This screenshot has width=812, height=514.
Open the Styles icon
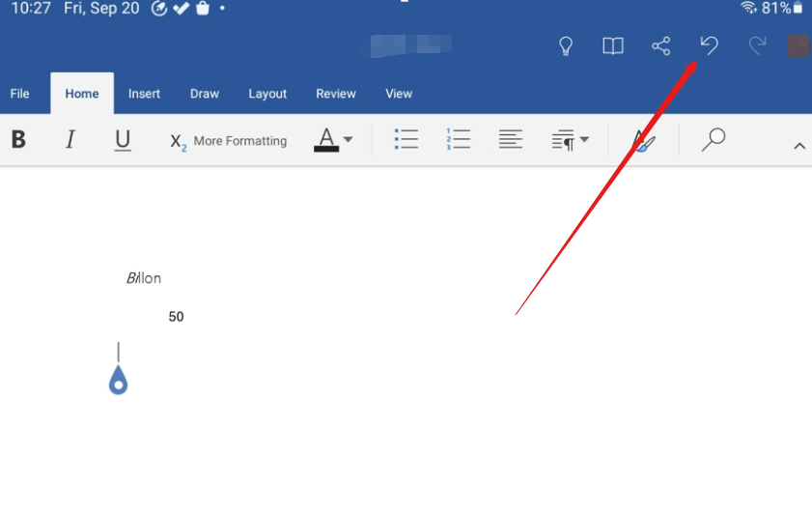click(644, 141)
